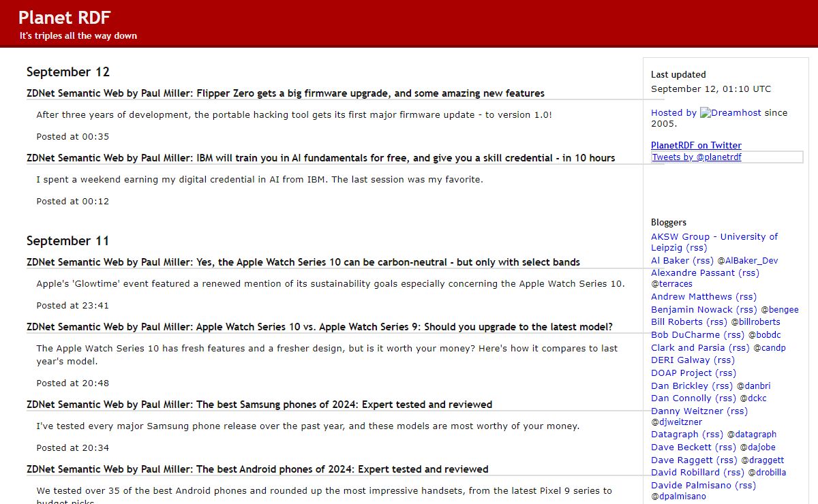Open the Datagraph blog link

(675, 435)
